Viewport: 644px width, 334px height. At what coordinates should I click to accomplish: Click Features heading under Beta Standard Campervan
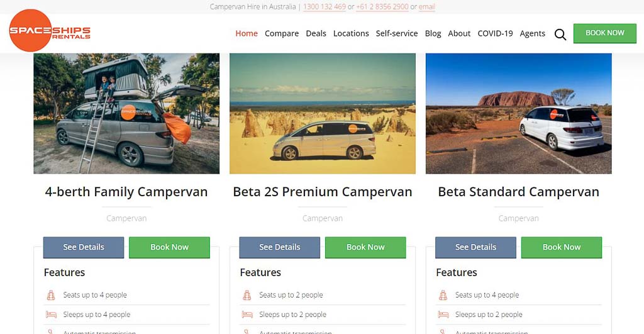pos(457,272)
